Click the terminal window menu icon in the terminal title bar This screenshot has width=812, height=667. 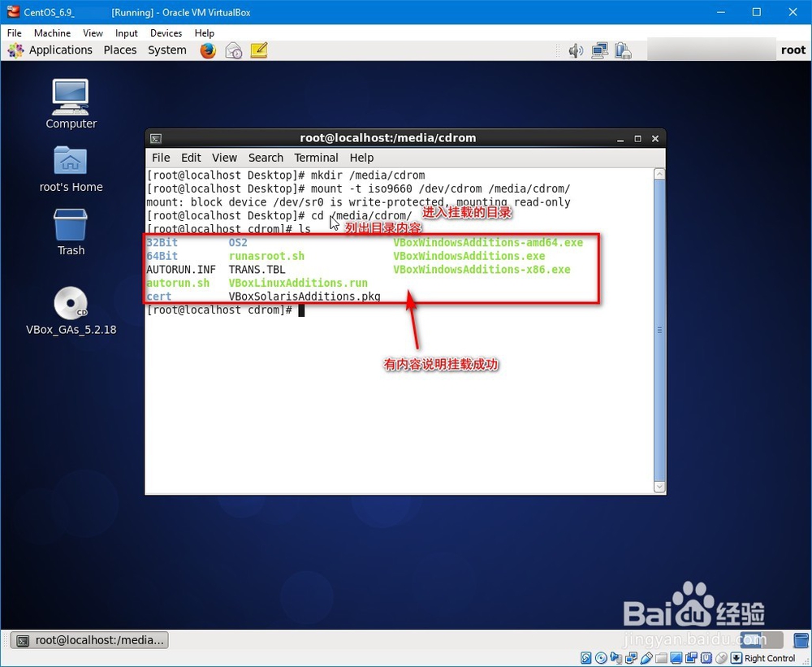[156, 138]
